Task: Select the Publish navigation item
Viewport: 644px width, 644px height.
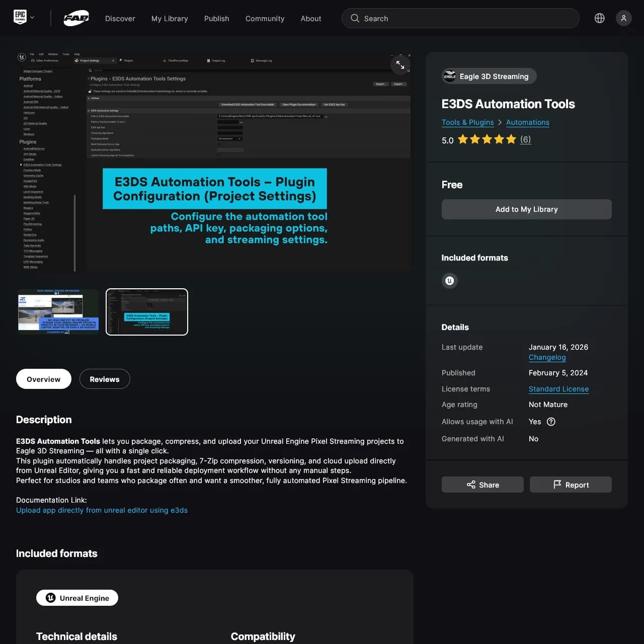Action: [217, 19]
